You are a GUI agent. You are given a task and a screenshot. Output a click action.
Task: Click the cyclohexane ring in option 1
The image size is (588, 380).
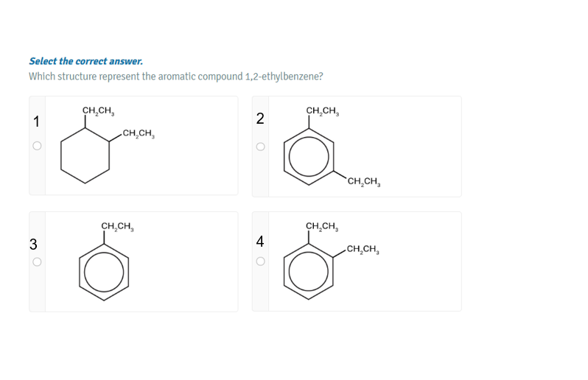click(85, 158)
